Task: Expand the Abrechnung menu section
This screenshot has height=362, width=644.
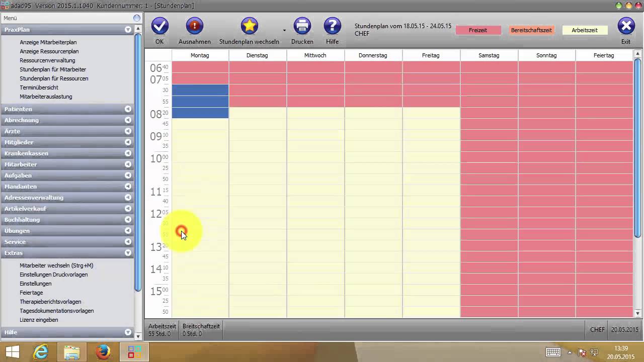Action: (x=128, y=120)
